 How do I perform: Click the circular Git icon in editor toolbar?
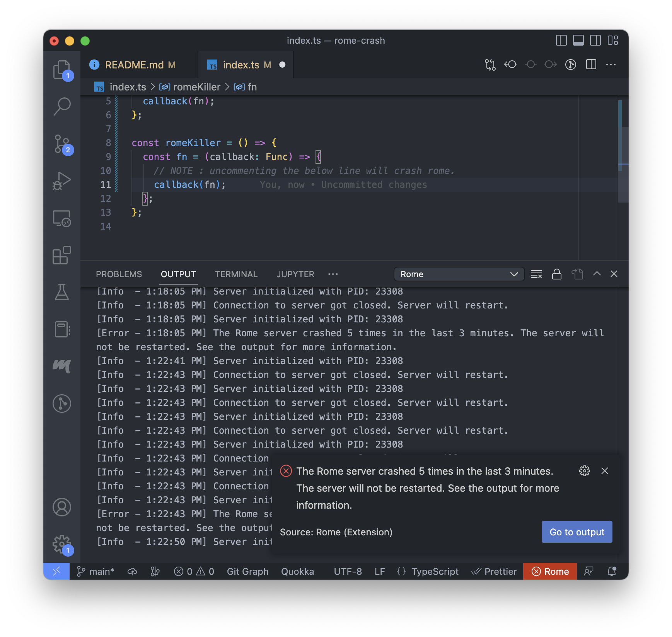click(x=571, y=65)
